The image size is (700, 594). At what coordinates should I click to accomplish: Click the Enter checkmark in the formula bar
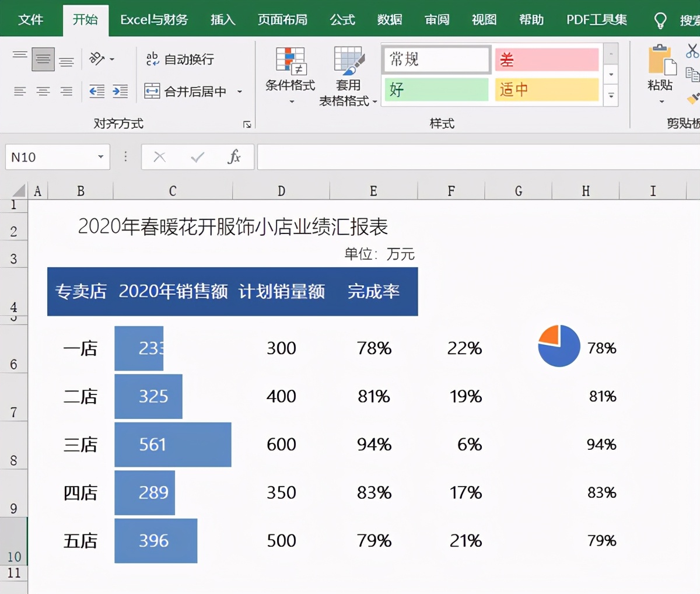197,156
